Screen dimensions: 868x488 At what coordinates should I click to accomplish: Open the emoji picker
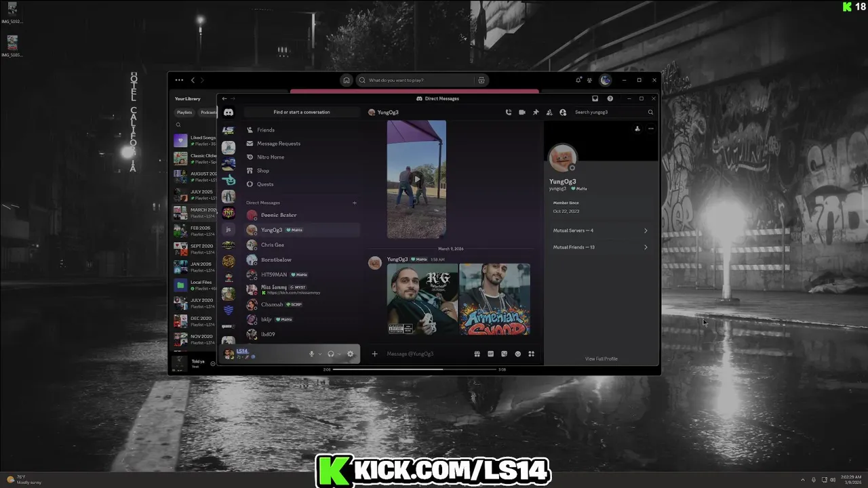518,354
